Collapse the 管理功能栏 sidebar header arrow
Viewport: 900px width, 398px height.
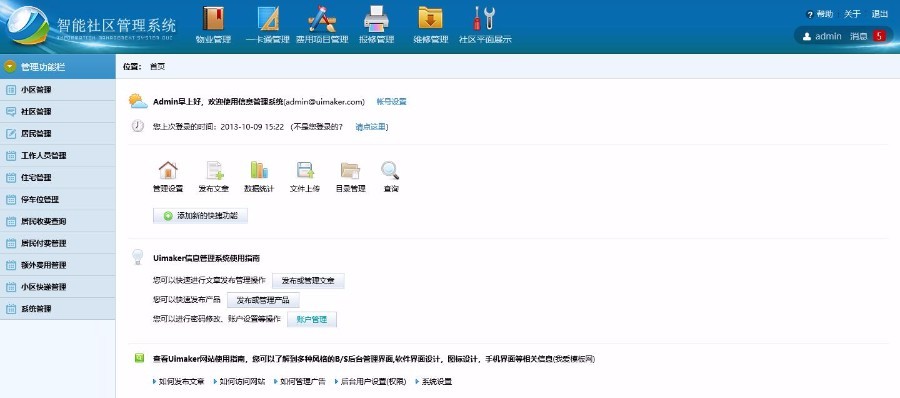click(10, 67)
